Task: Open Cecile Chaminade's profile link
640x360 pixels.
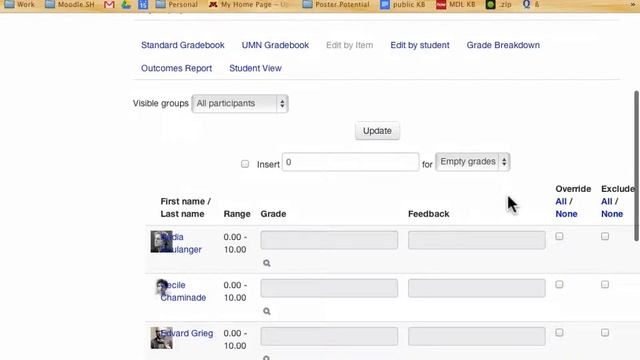Action: [183, 291]
